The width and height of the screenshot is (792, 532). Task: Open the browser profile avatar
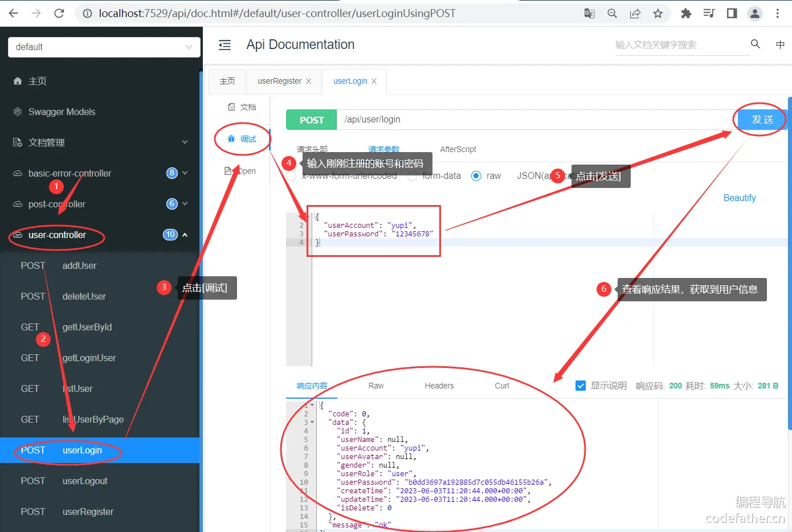point(755,14)
